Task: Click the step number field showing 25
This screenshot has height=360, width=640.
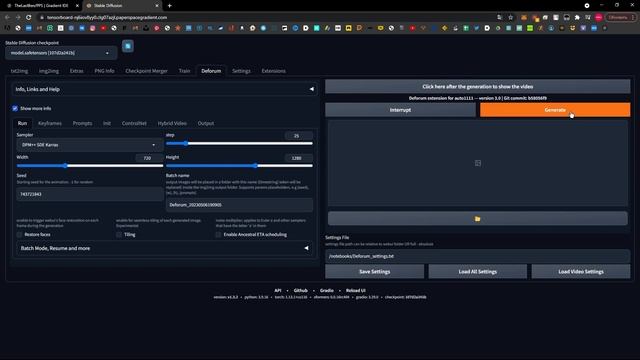Action: (x=298, y=136)
